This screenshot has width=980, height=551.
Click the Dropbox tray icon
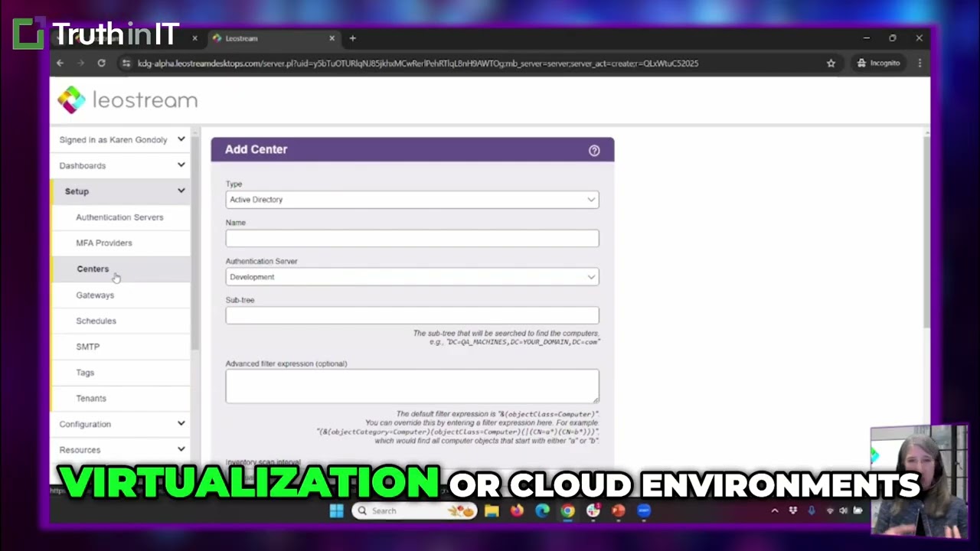click(793, 510)
